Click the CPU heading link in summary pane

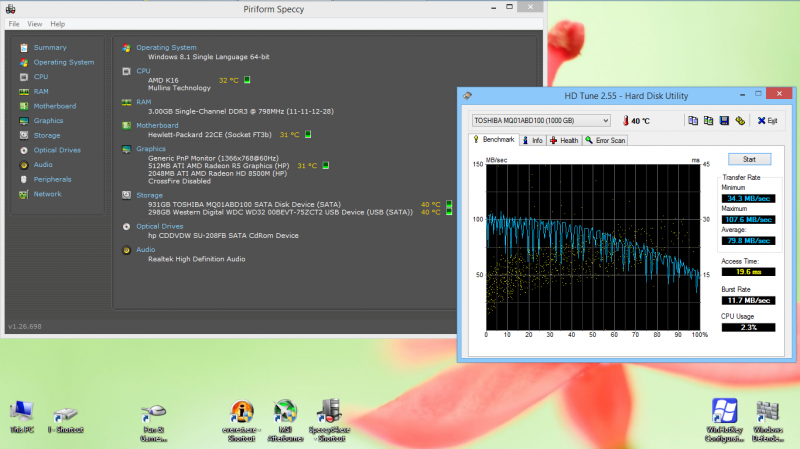[143, 71]
